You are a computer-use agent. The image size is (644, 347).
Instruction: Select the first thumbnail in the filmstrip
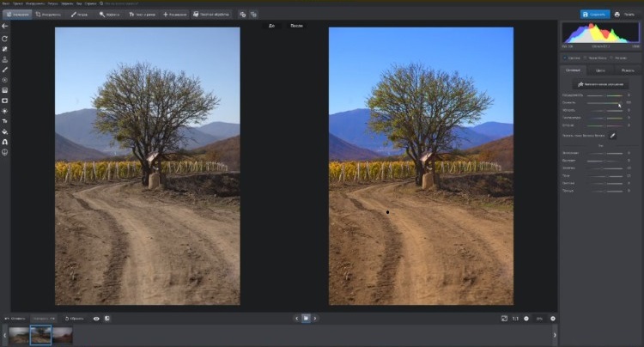click(18, 335)
